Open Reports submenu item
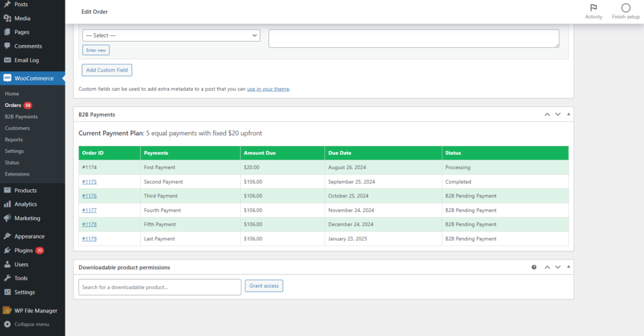 [x=14, y=140]
